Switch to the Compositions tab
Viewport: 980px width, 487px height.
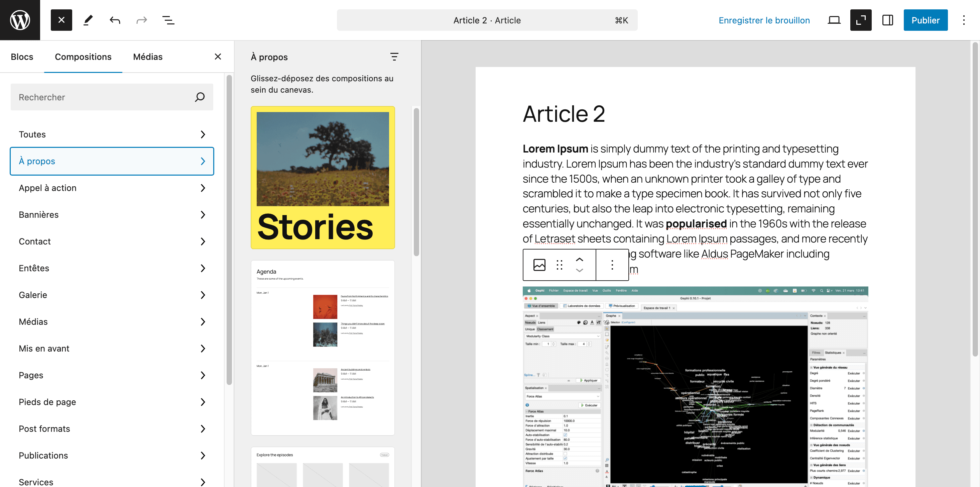(x=83, y=57)
